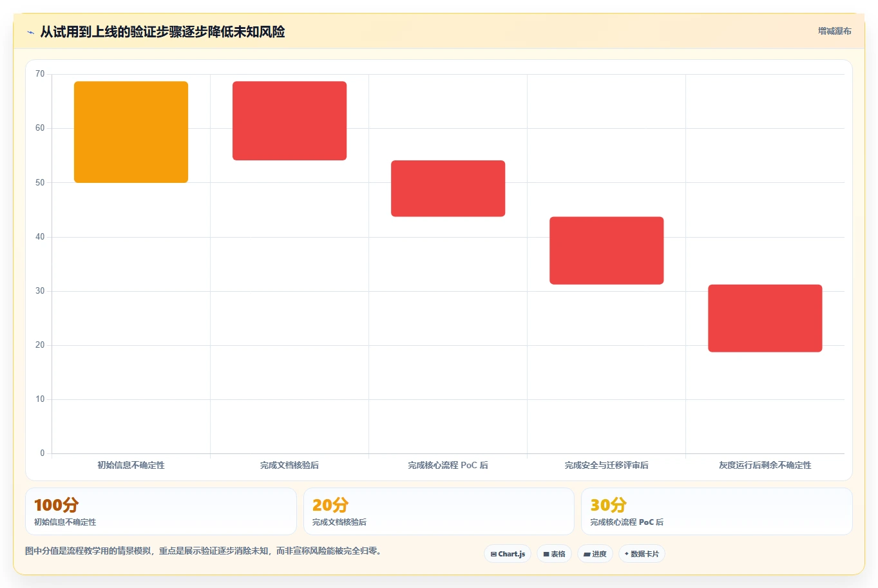Click the y-axis value 60
This screenshot has width=878, height=588.
pyautogui.click(x=40, y=128)
